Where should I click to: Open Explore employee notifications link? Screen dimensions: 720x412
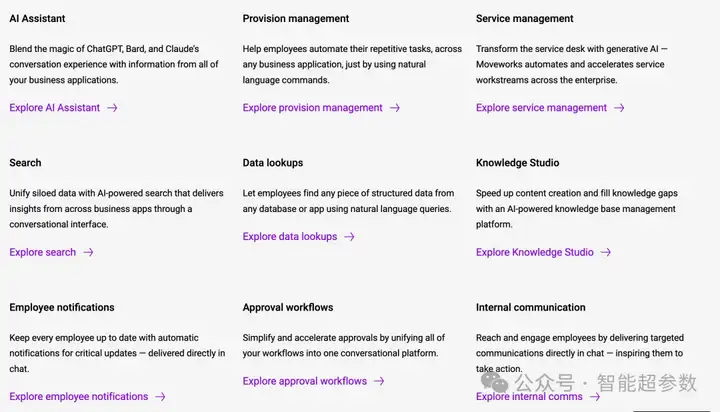point(79,396)
